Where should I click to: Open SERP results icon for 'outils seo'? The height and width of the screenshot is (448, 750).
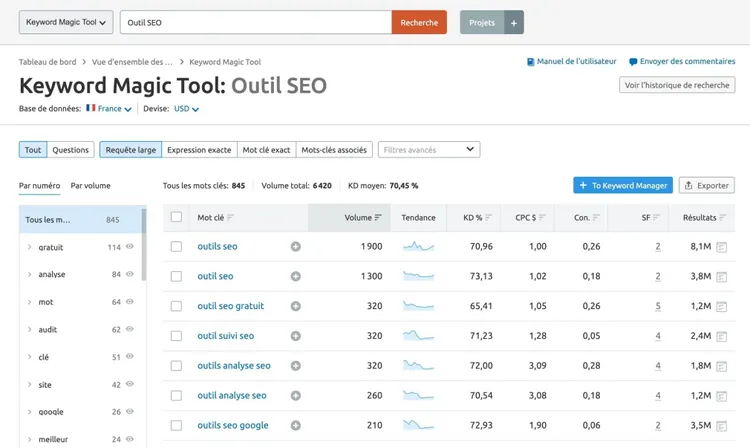point(722,247)
